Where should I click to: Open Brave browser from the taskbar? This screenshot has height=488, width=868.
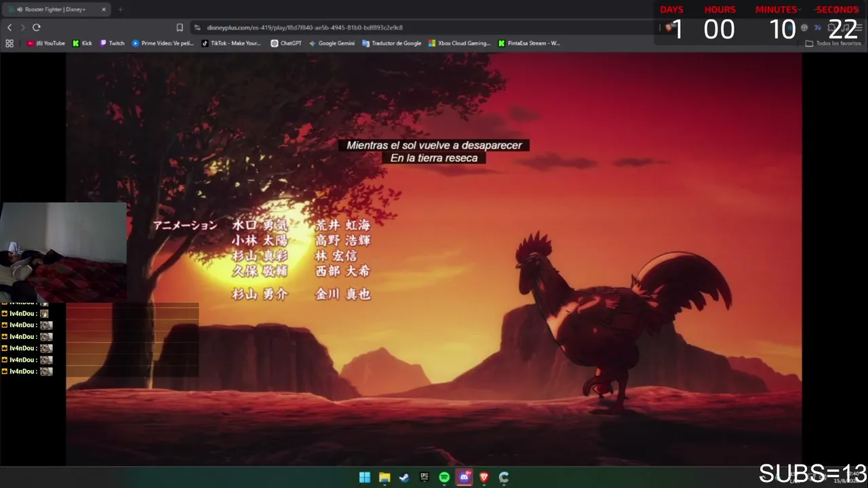(x=484, y=477)
